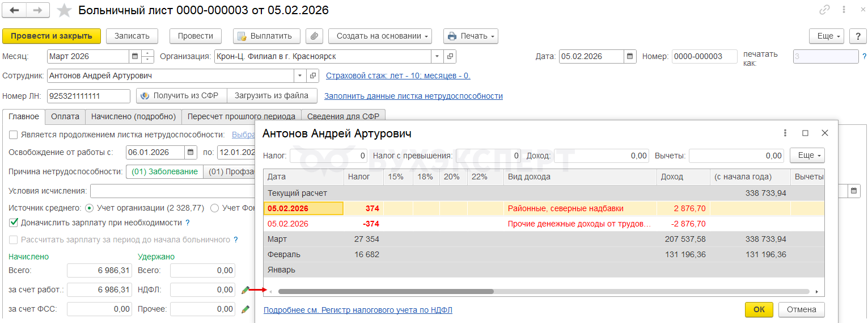Uncheck Доначислить зарплату при необходимости
Image resolution: width=868 pixels, height=323 pixels.
coord(13,223)
